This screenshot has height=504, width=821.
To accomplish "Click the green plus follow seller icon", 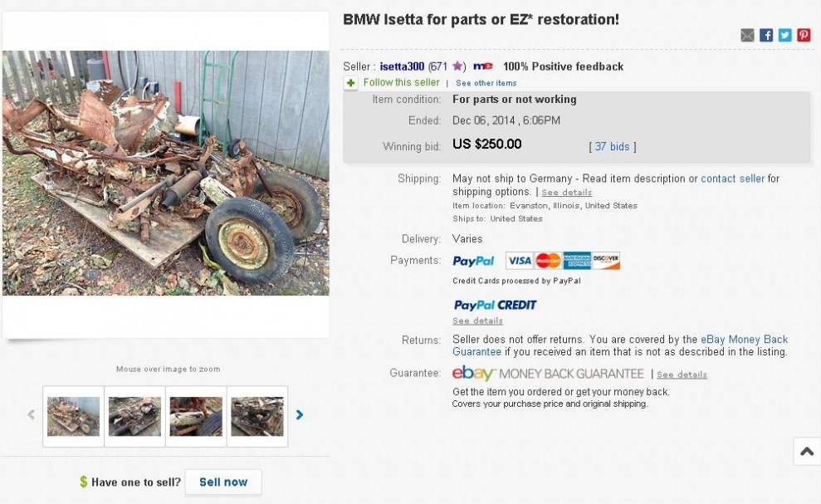I will 351,83.
